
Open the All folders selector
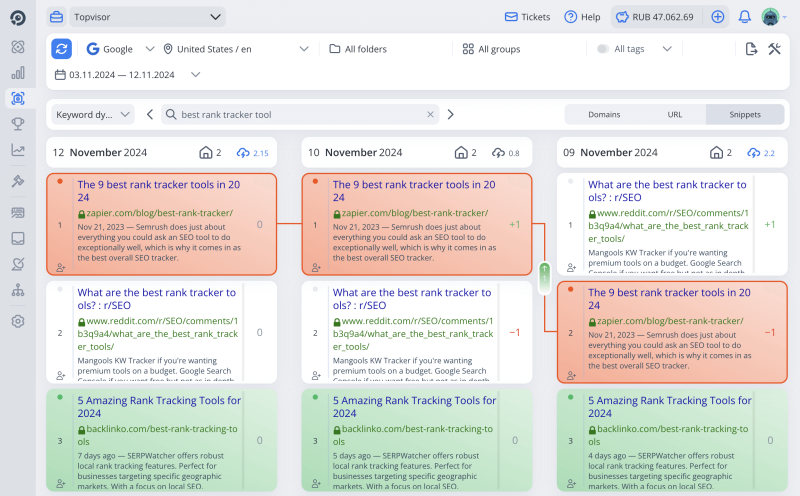[x=358, y=49]
